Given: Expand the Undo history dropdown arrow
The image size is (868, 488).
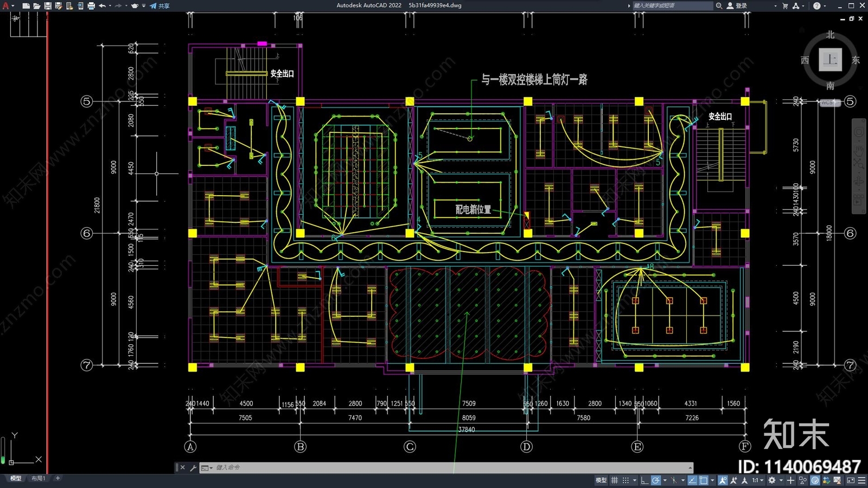Looking at the screenshot, I should [x=110, y=5].
